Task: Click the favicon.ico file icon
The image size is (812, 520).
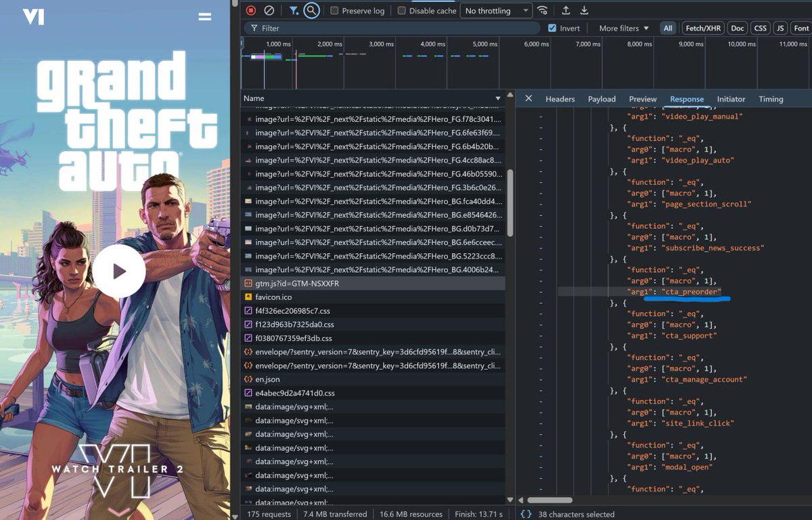Action: coord(248,297)
